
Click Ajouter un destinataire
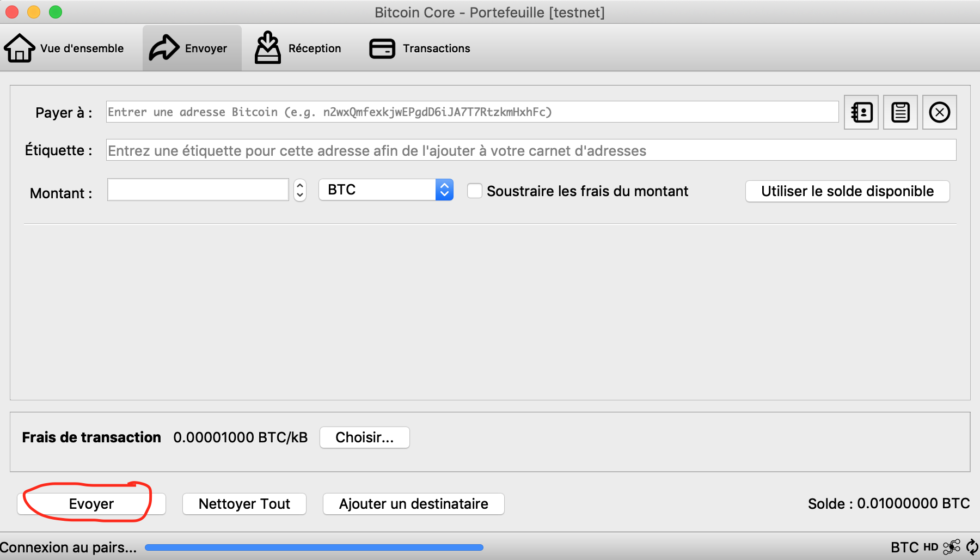(x=414, y=504)
